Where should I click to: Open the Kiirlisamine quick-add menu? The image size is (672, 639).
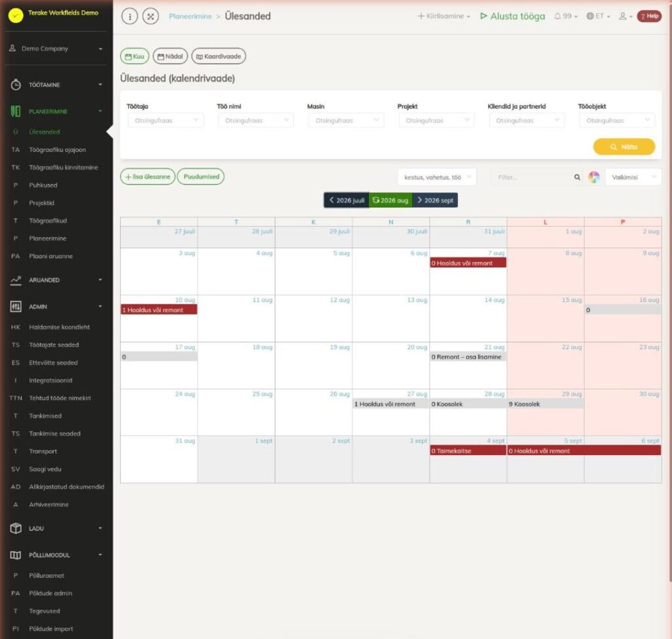click(444, 16)
